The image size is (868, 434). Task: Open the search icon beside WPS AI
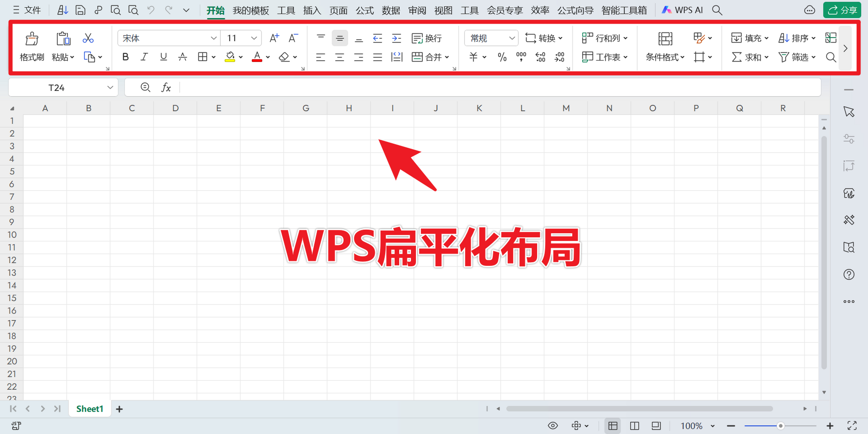(717, 10)
